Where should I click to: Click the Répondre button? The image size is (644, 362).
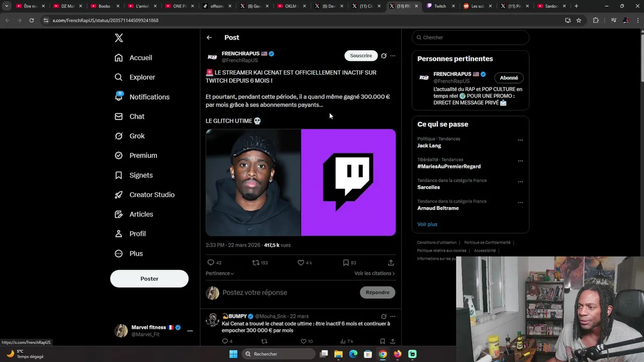[378, 293]
